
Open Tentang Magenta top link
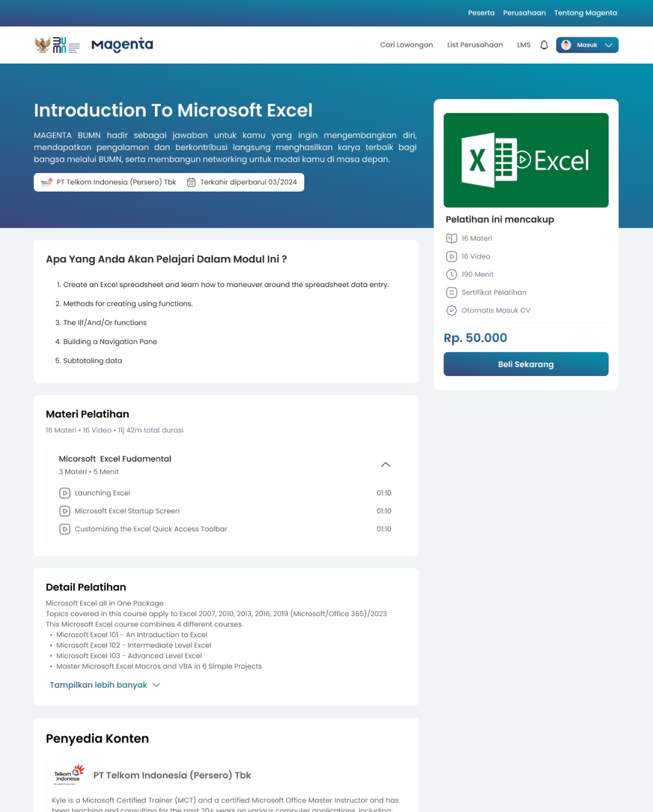pos(585,13)
